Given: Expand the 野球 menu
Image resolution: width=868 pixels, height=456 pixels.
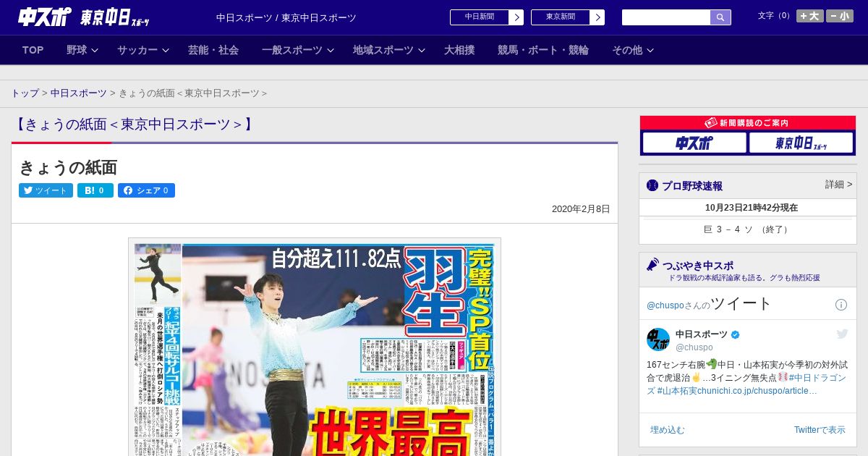Looking at the screenshot, I should coord(81,50).
